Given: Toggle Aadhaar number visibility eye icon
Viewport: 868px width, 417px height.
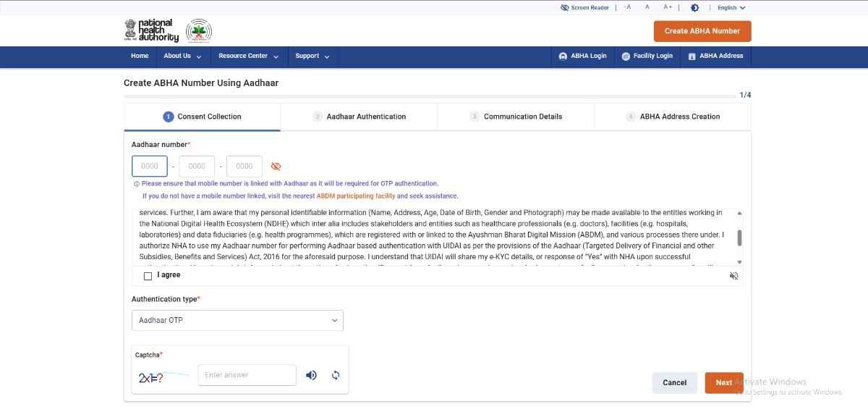Looking at the screenshot, I should tap(276, 167).
